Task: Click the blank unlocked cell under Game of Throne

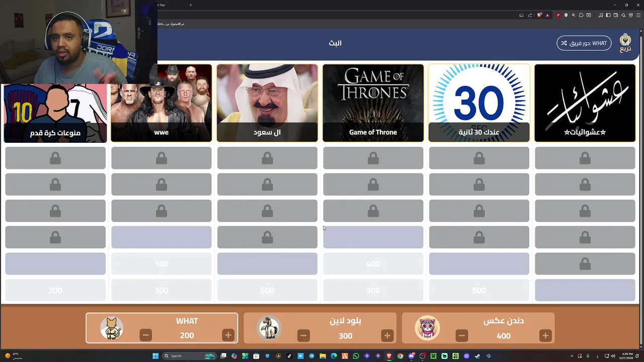Action: [x=373, y=237]
